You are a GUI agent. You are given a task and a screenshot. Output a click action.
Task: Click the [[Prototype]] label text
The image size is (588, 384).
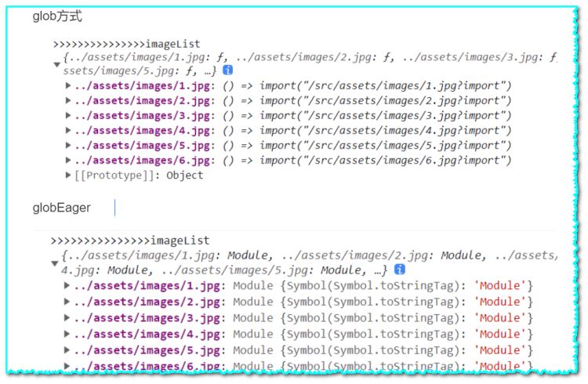[x=114, y=176]
